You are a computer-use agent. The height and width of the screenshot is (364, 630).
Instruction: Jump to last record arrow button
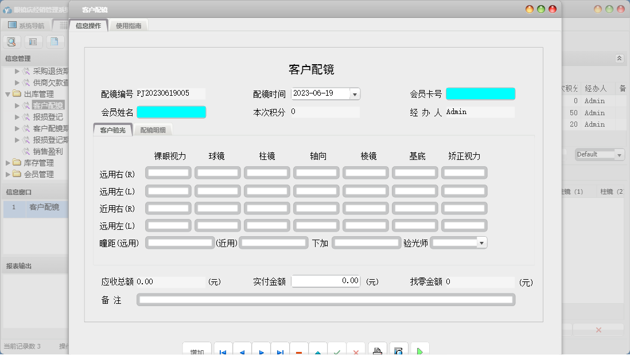coord(280,351)
